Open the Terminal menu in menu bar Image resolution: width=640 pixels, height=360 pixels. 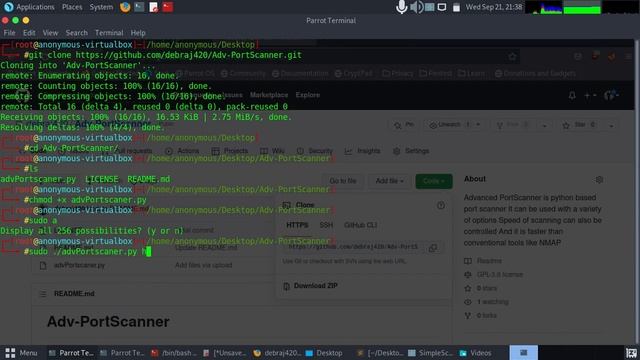tap(109, 33)
